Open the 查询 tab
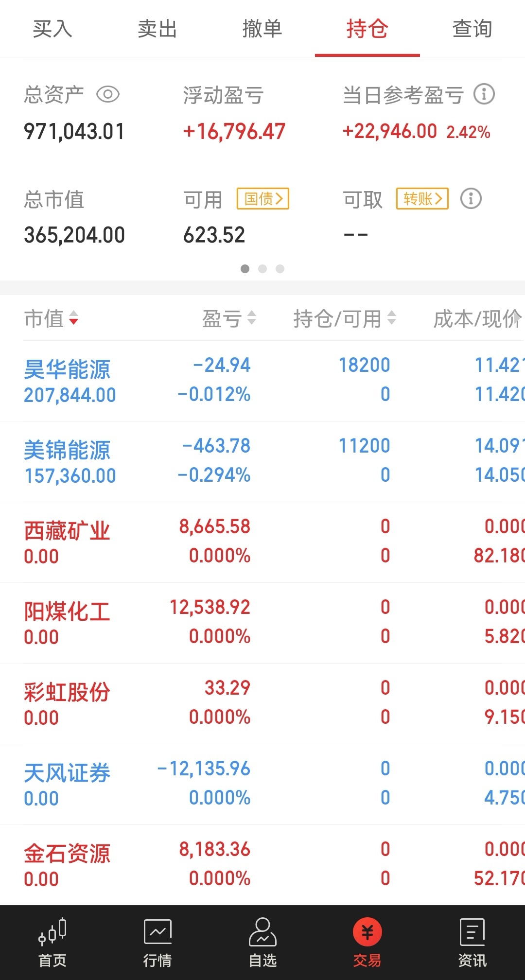The image size is (525, 980). pos(472,29)
